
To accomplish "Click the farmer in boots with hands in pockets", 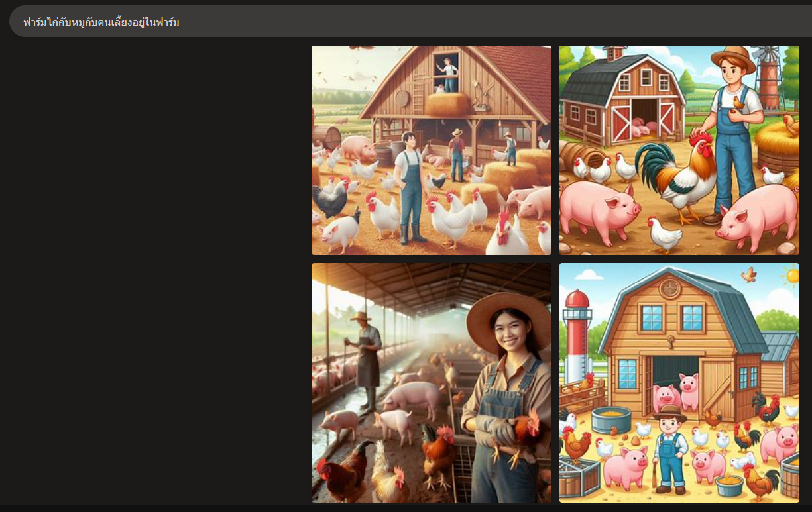I will coord(410,185).
